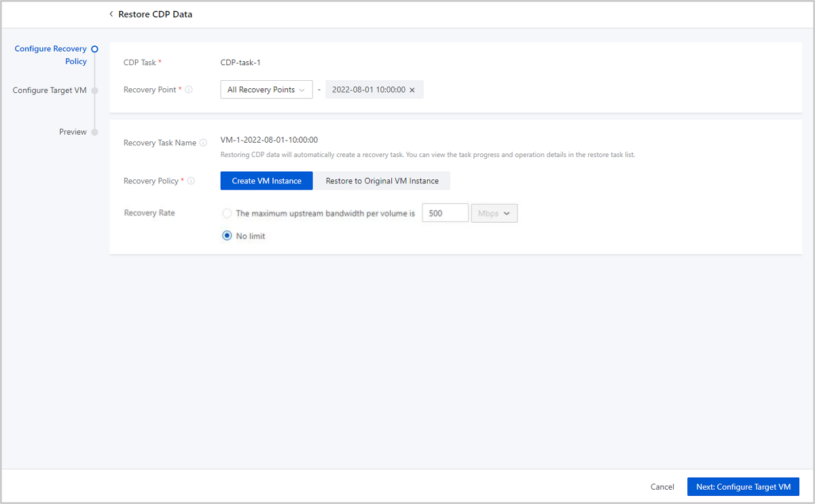Screen dimensions: 815x504
Task: Select the maximum upstream bandwidth radio option
Action: click(x=227, y=213)
